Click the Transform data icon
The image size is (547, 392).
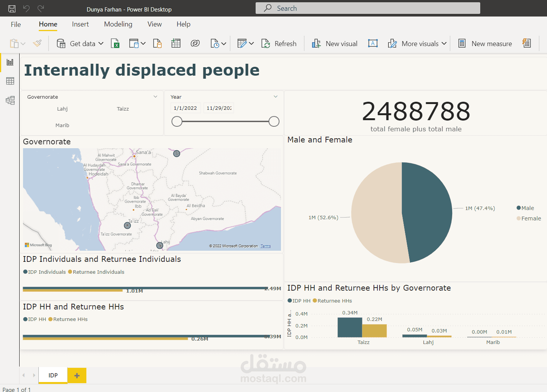coord(242,43)
